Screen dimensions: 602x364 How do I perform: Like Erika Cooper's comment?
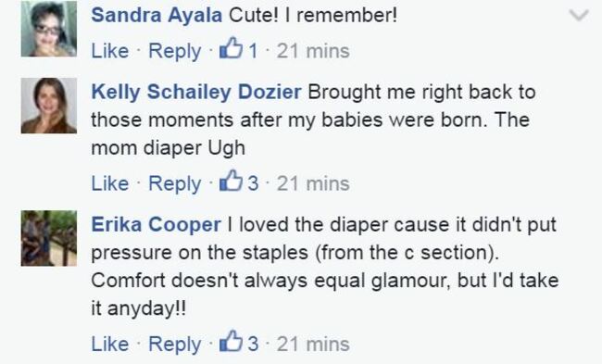pos(110,344)
